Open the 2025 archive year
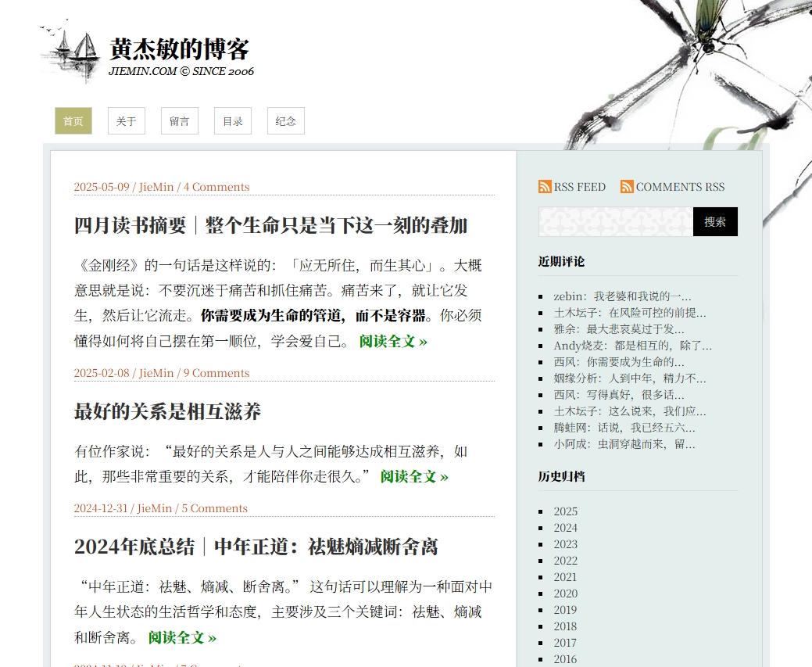 coord(565,511)
